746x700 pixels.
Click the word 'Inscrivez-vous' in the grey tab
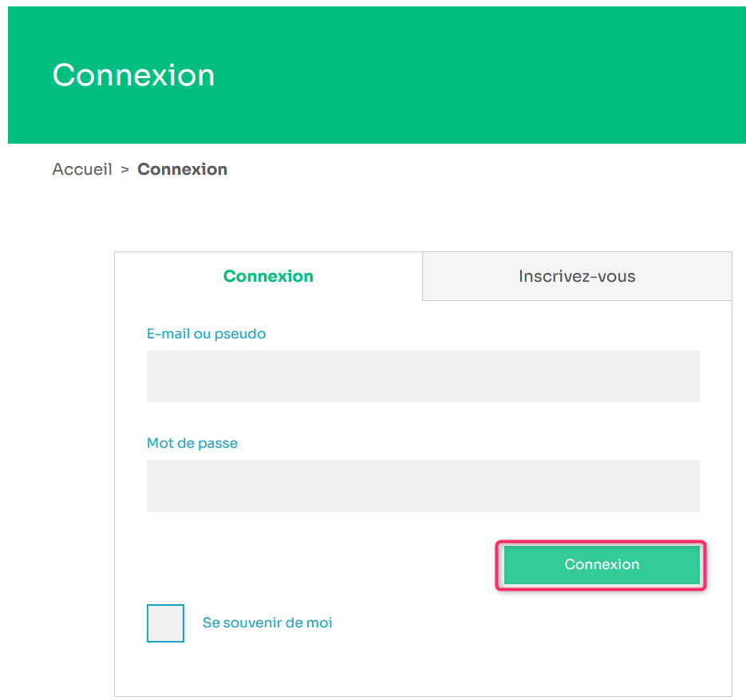576,276
